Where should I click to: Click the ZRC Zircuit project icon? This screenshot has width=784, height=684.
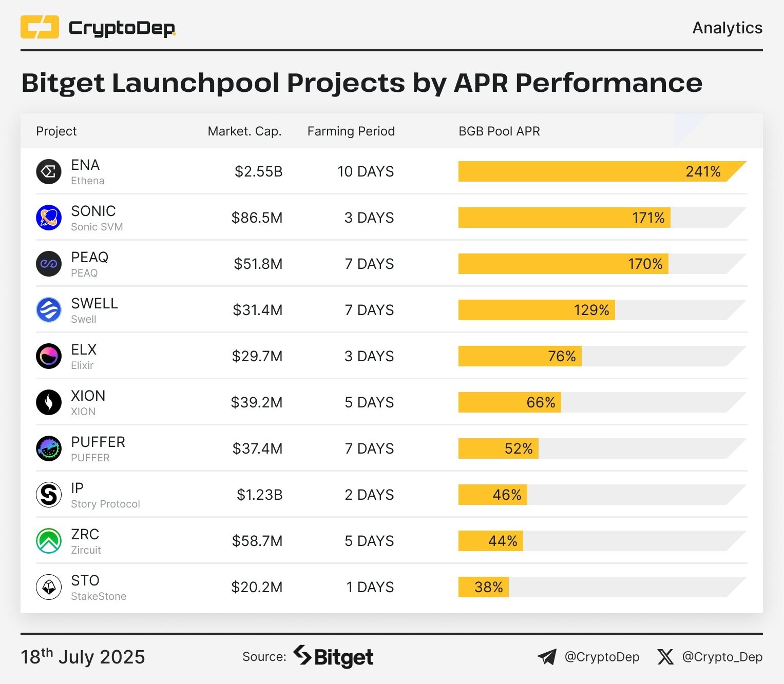49,541
